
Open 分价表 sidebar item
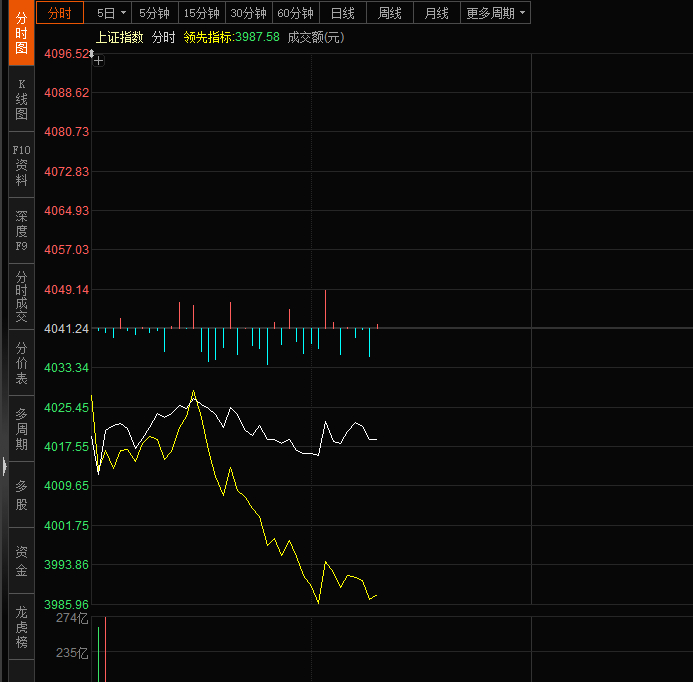coord(21,362)
